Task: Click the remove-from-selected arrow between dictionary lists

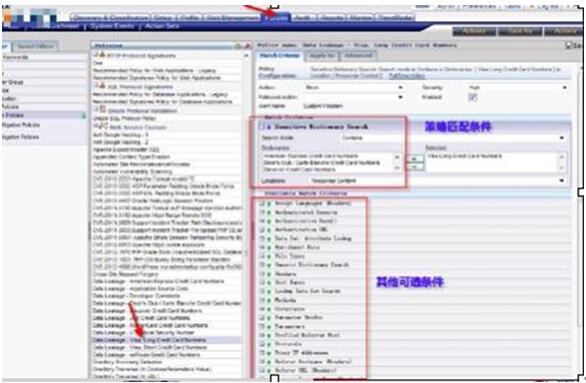Action: click(x=414, y=167)
